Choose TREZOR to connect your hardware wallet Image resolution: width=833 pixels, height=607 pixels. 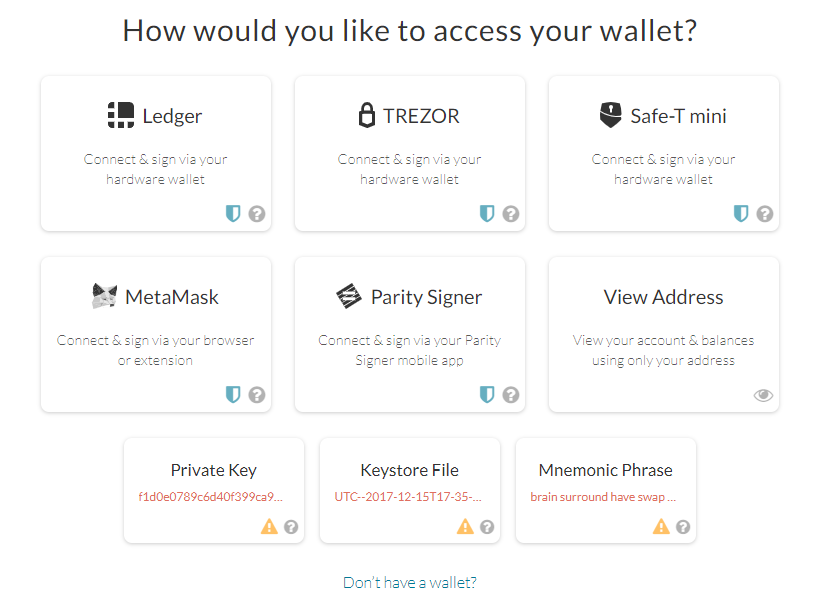[x=410, y=152]
